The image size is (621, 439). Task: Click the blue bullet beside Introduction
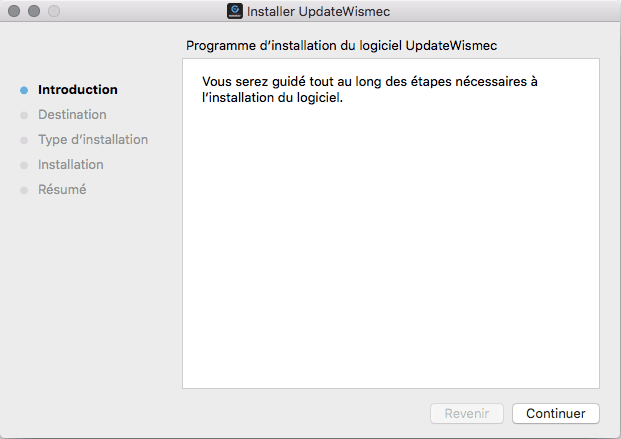[x=24, y=90]
